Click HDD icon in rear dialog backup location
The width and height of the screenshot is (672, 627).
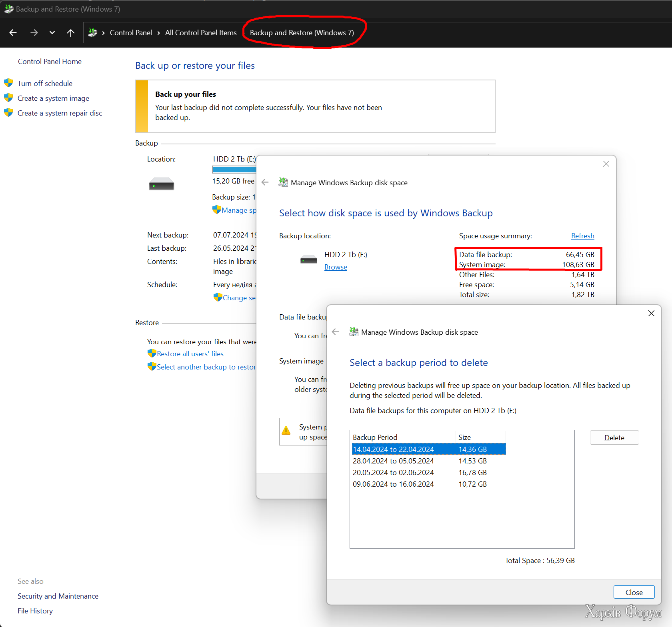309,260
